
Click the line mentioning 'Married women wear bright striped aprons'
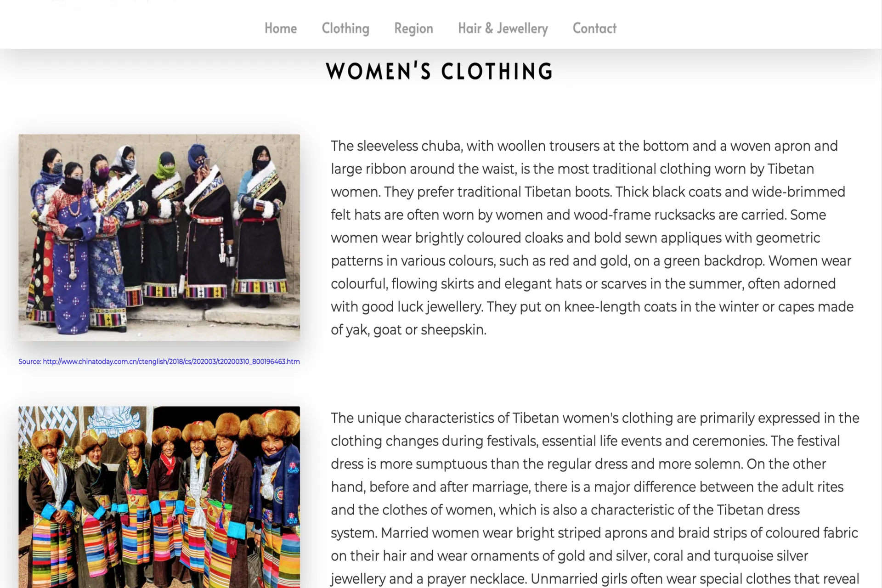[594, 533]
